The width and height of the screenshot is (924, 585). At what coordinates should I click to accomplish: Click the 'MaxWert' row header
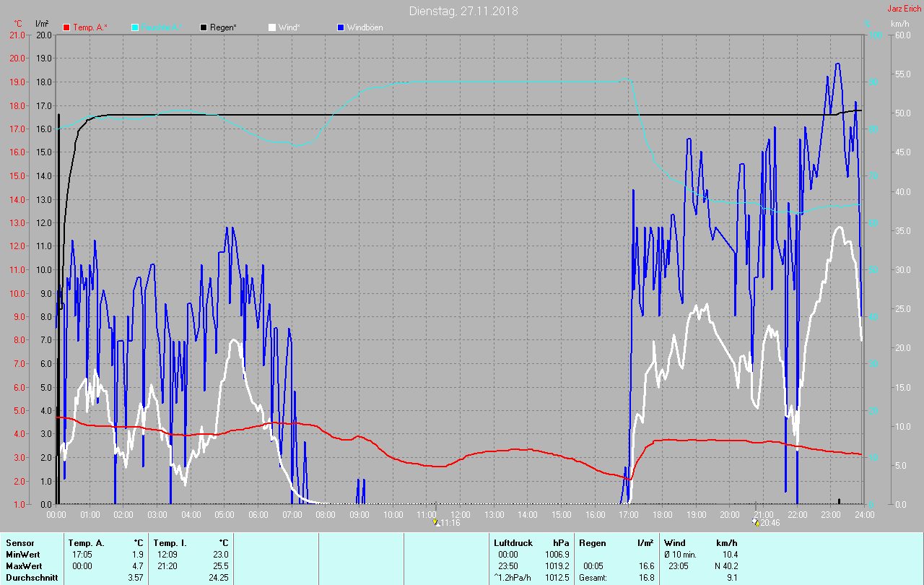click(x=23, y=566)
